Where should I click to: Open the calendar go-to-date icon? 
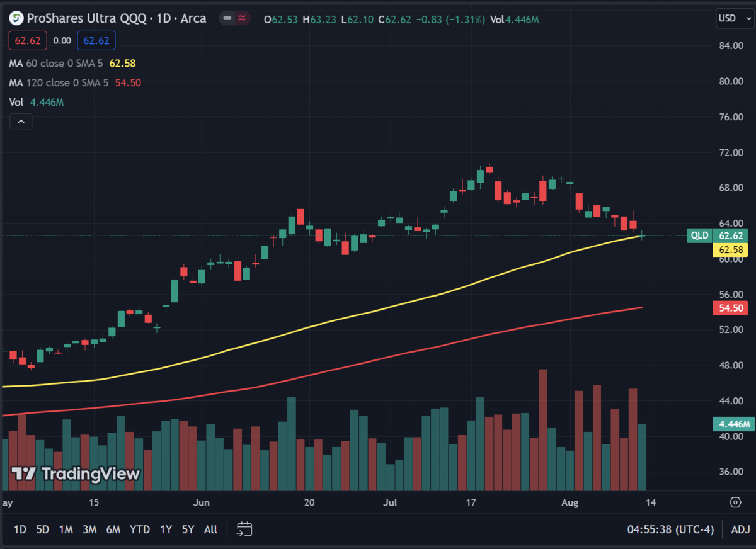tap(244, 529)
